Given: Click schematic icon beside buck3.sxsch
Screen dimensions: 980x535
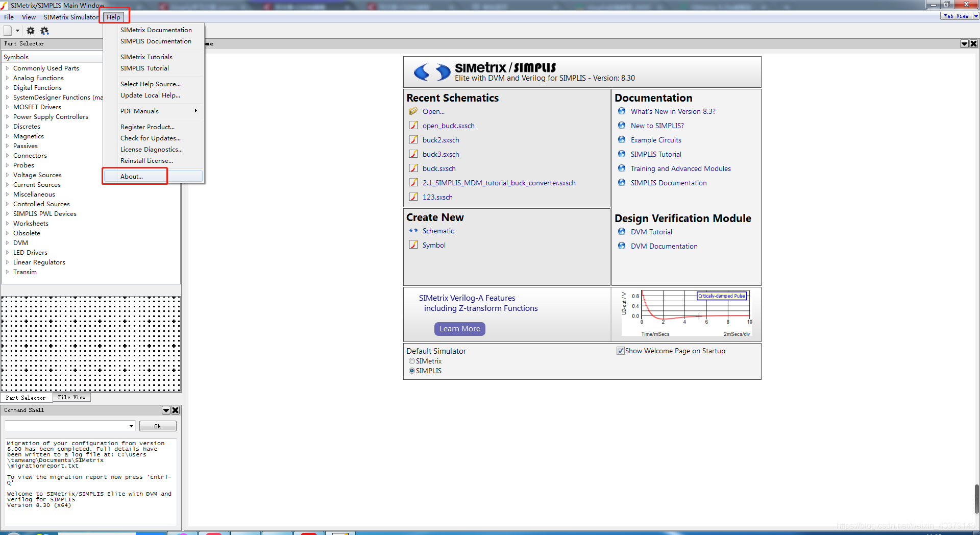Looking at the screenshot, I should click(413, 154).
